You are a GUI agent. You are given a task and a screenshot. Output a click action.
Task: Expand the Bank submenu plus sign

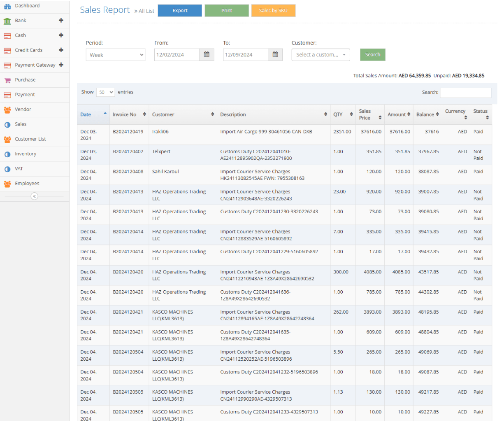pos(61,21)
